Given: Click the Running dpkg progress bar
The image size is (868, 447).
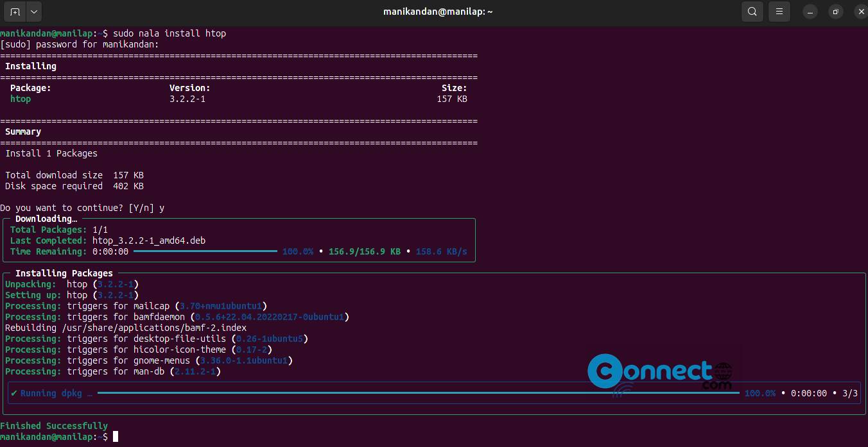Looking at the screenshot, I should (x=418, y=393).
